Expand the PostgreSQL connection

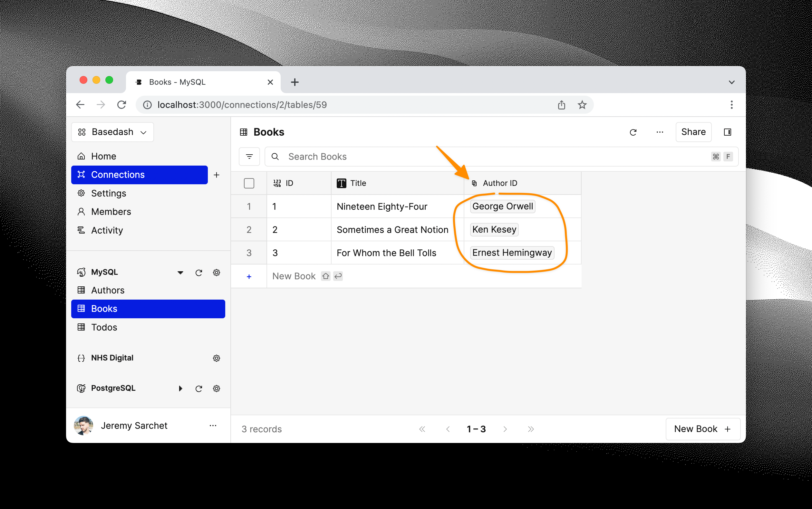tap(180, 388)
